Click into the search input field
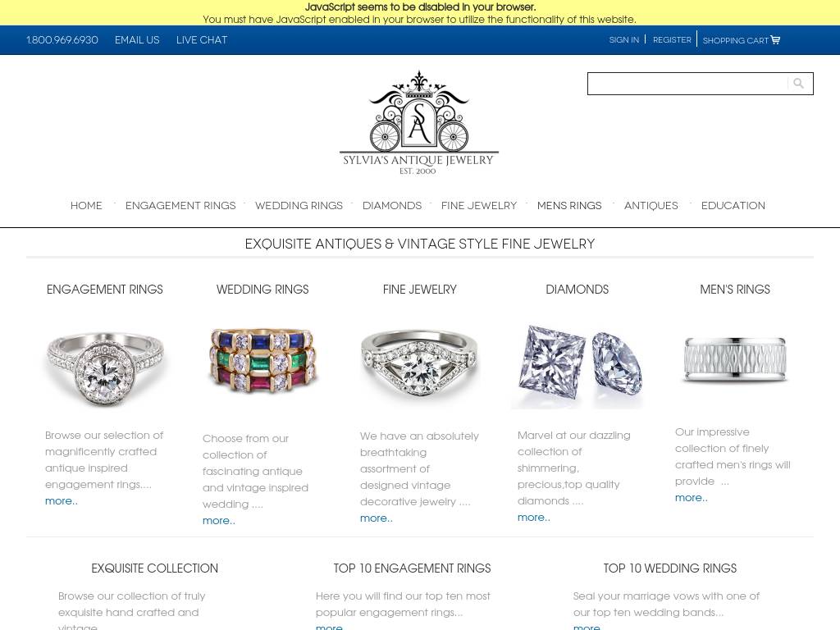Viewport: 840px width, 630px height. (687, 84)
